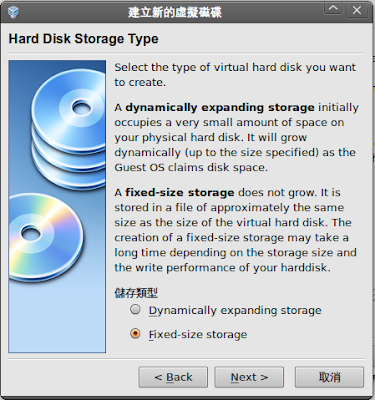Click the "Dynamically expanding storage" option label
Screen dimensions: 375x400
[x=235, y=310]
